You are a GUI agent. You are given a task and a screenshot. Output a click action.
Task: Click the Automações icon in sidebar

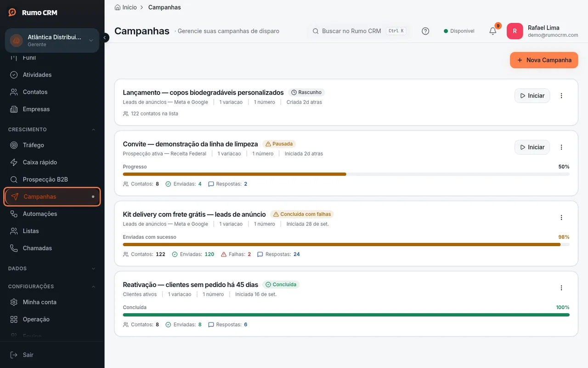pos(14,214)
